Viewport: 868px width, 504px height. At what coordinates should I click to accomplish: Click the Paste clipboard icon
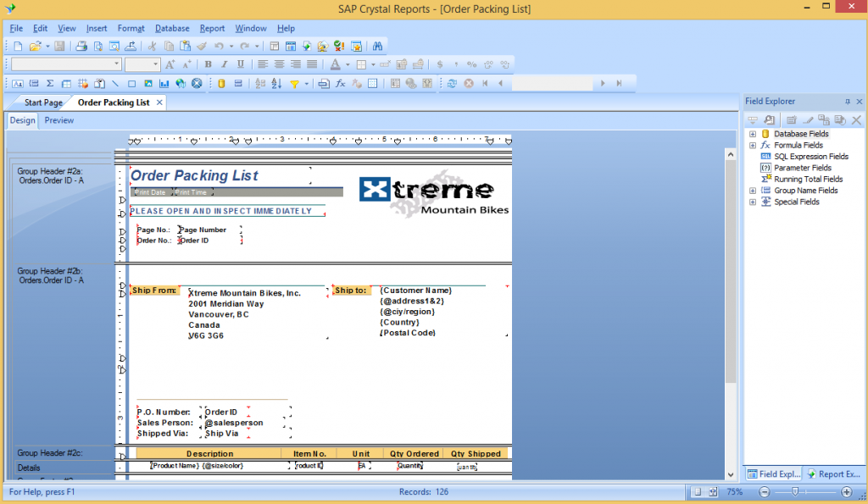coord(186,47)
